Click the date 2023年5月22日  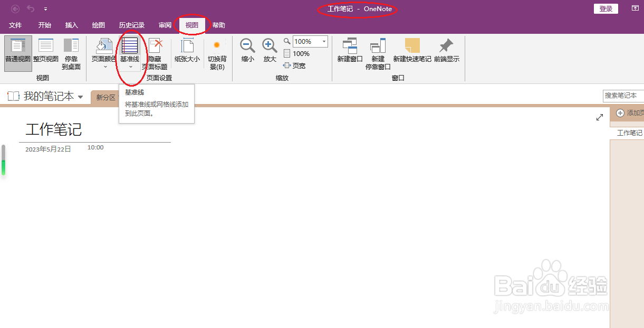tap(48, 149)
